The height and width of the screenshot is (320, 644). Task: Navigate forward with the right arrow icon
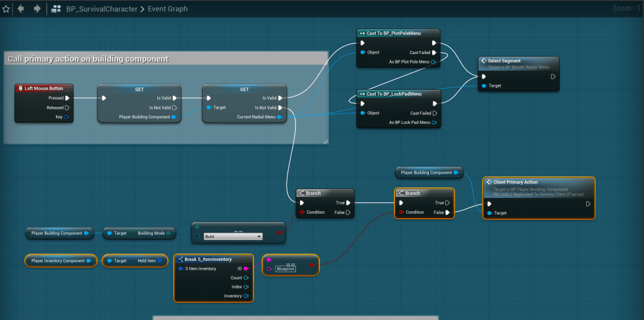coord(37,9)
